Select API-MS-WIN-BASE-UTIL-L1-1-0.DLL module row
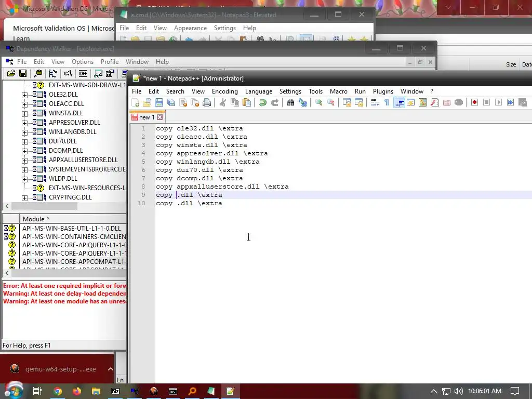This screenshot has height=399, width=532. pyautogui.click(x=72, y=229)
